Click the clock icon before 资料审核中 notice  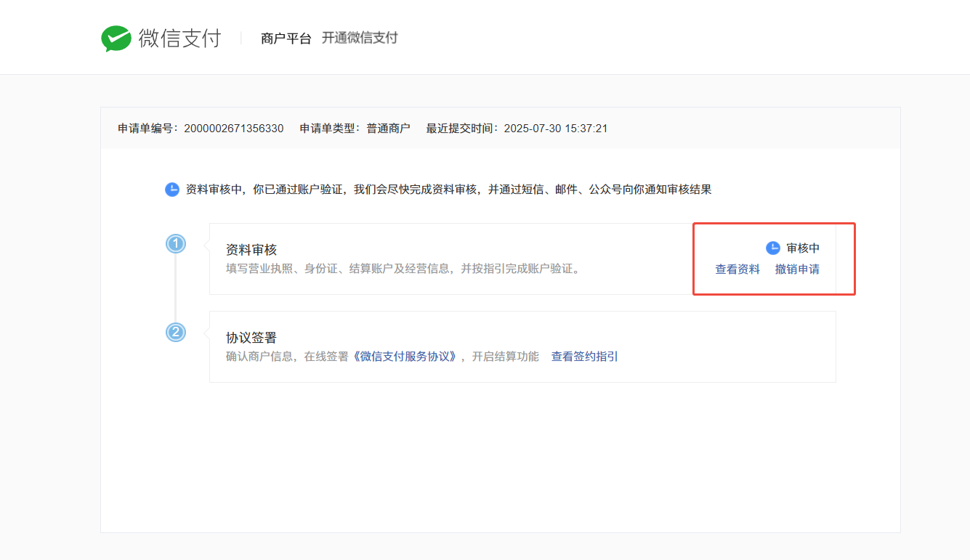(x=172, y=190)
